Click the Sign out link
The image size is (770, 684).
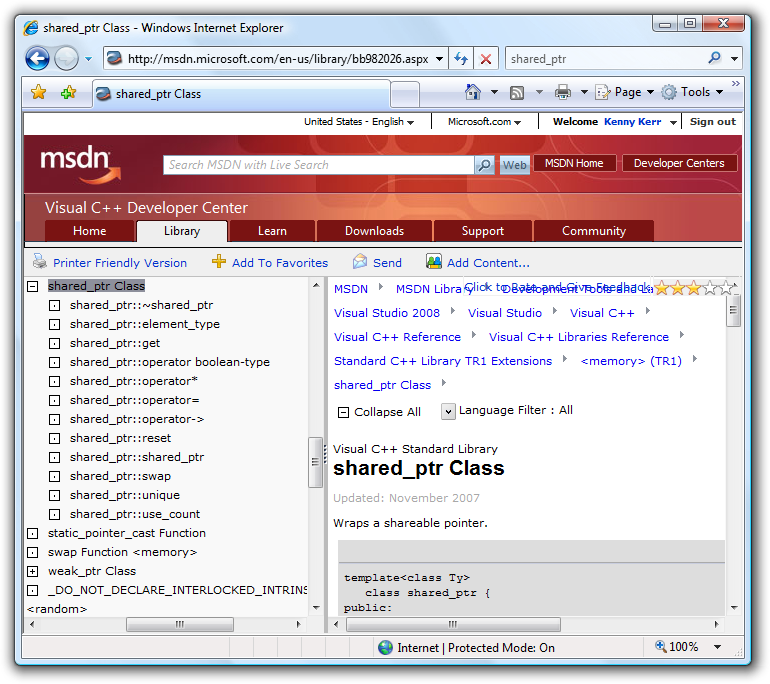pyautogui.click(x=713, y=121)
